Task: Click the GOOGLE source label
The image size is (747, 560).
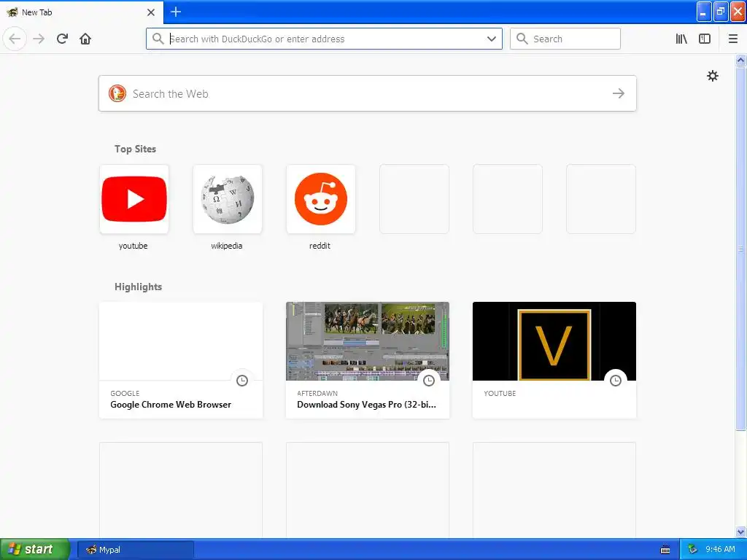Action: click(125, 393)
